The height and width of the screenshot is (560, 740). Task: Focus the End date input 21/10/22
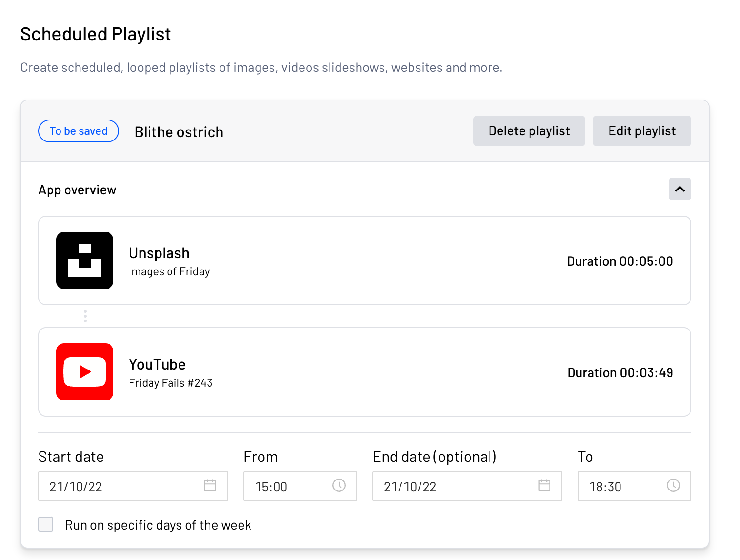467,486
